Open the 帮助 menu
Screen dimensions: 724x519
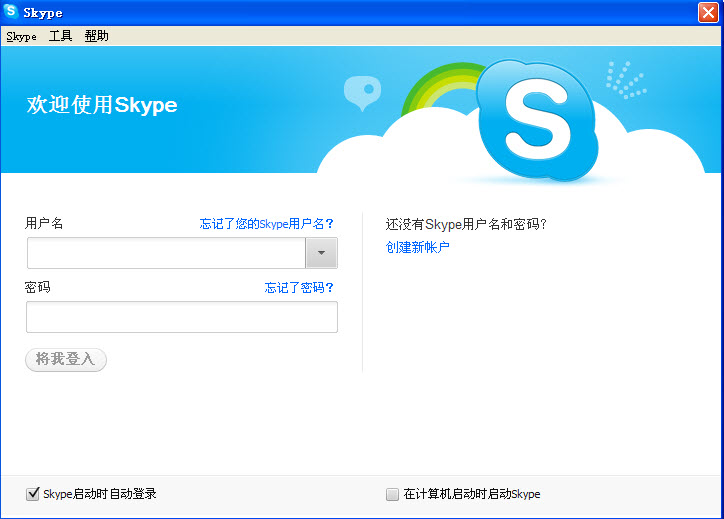(x=97, y=36)
